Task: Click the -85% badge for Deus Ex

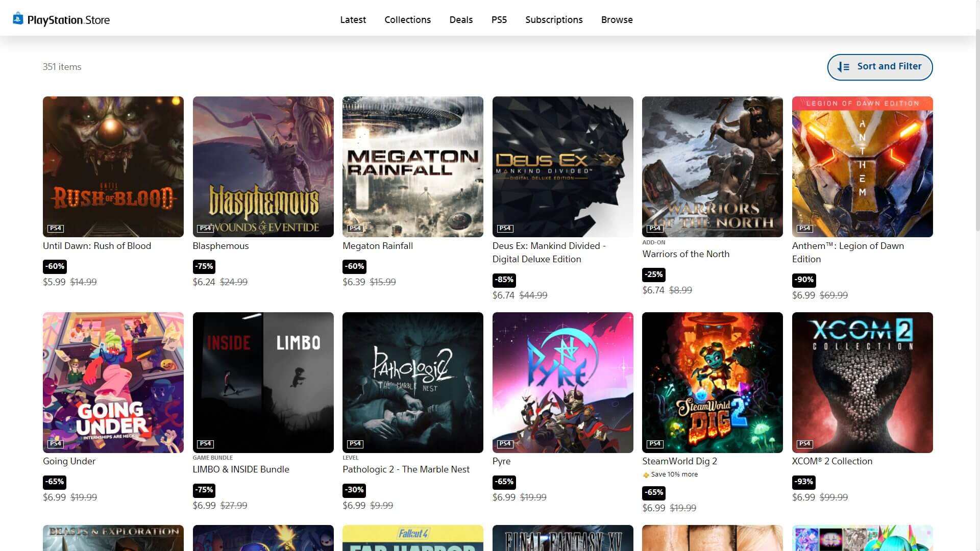Action: click(x=504, y=280)
